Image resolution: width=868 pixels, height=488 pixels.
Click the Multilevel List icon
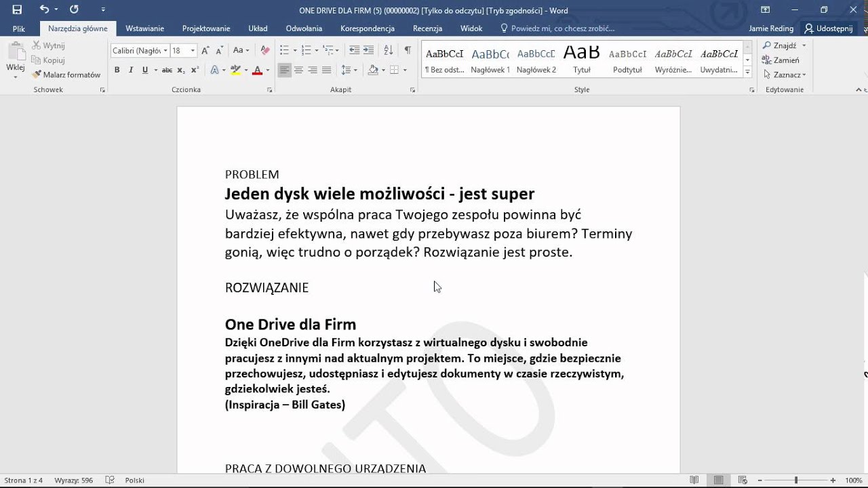pyautogui.click(x=328, y=51)
